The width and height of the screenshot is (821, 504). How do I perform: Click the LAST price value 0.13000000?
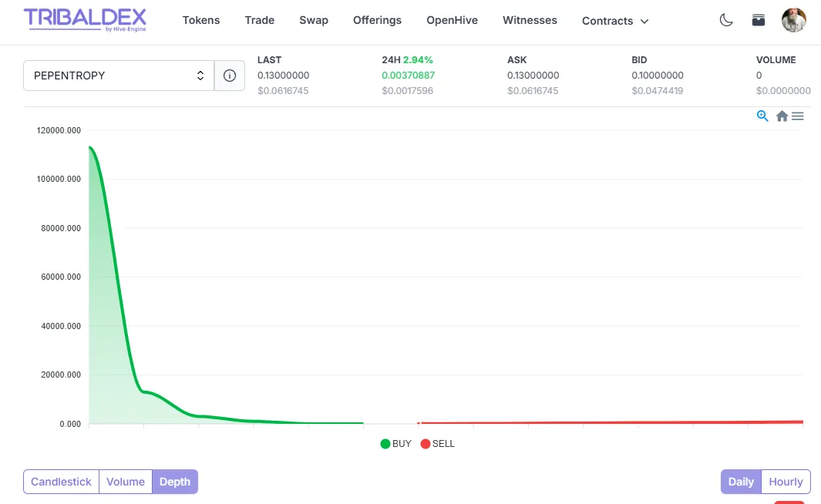pos(283,76)
